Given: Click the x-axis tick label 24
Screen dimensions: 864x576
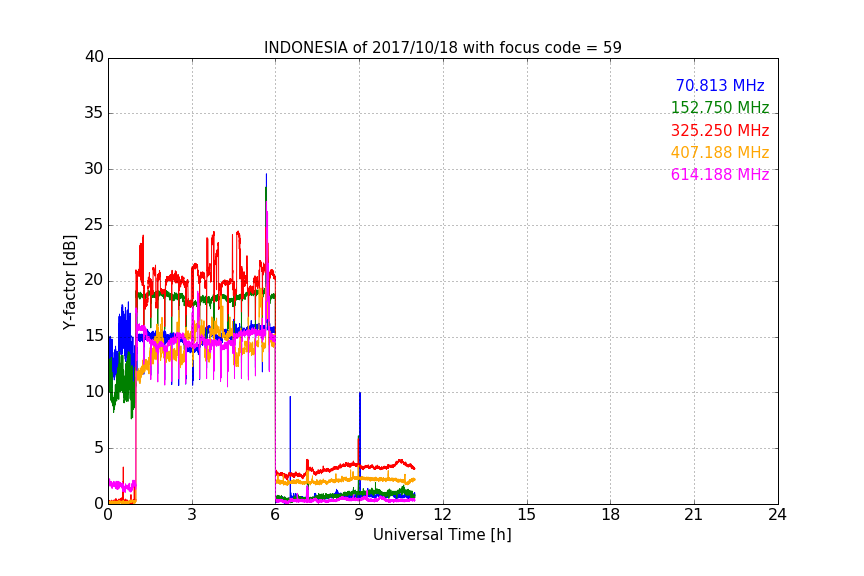Looking at the screenshot, I should click(777, 515).
